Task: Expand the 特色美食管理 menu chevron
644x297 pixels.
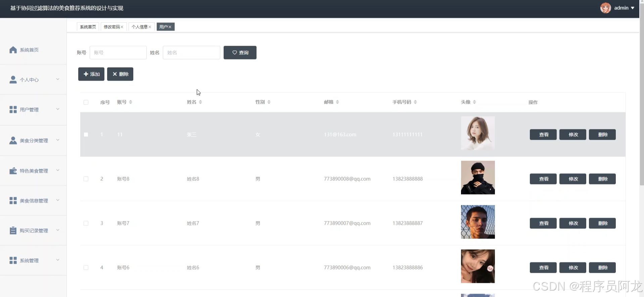Action: point(58,170)
